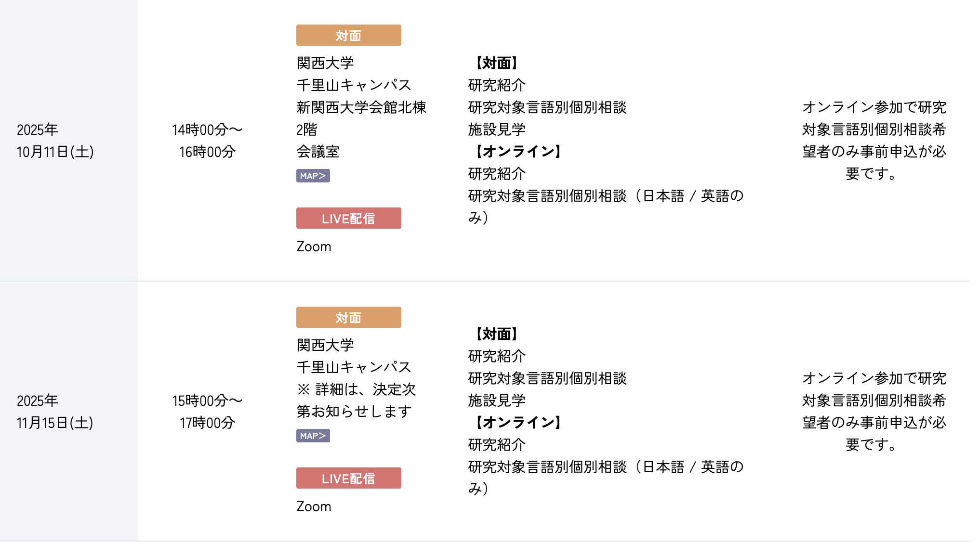Click the ※ 詳細は、決定次第お知らせします notice
980x543 pixels.
(x=356, y=400)
